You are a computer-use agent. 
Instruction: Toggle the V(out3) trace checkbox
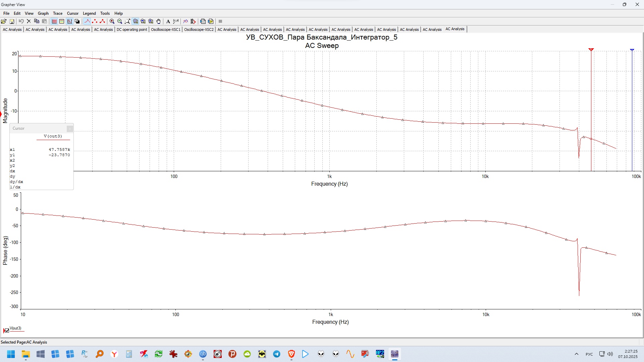(7, 330)
